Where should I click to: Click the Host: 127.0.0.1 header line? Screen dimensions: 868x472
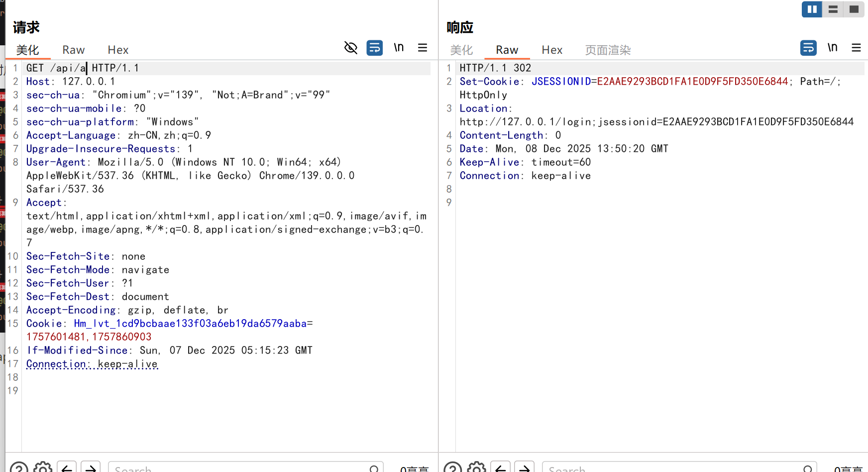coord(71,82)
